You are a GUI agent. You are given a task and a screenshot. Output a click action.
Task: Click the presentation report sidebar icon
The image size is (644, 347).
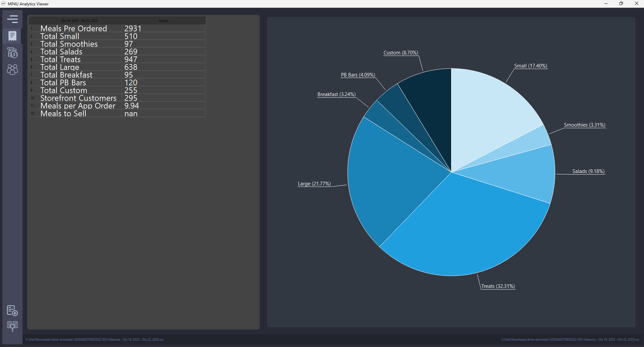click(12, 326)
